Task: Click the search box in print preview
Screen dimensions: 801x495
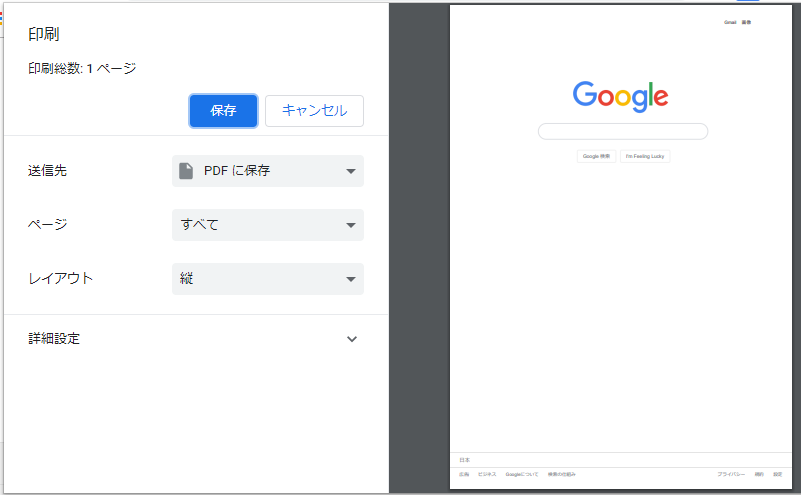Action: pyautogui.click(x=623, y=131)
